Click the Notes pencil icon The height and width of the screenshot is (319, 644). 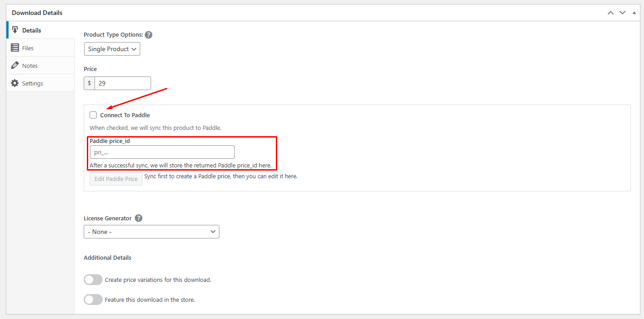pyautogui.click(x=15, y=65)
